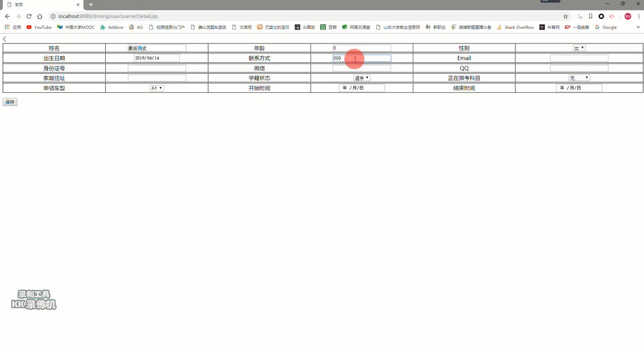Open the 学籍状态 dropdown
The height and width of the screenshot is (351, 644).
coord(362,78)
